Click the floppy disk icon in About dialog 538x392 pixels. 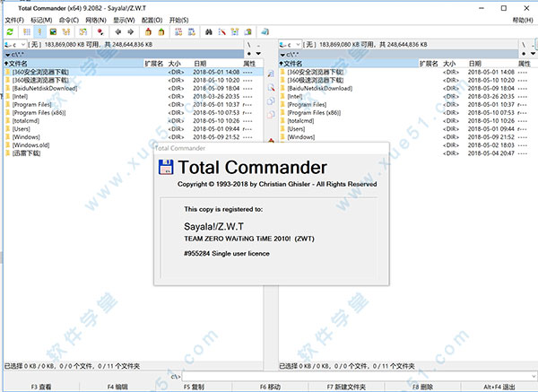coord(166,167)
